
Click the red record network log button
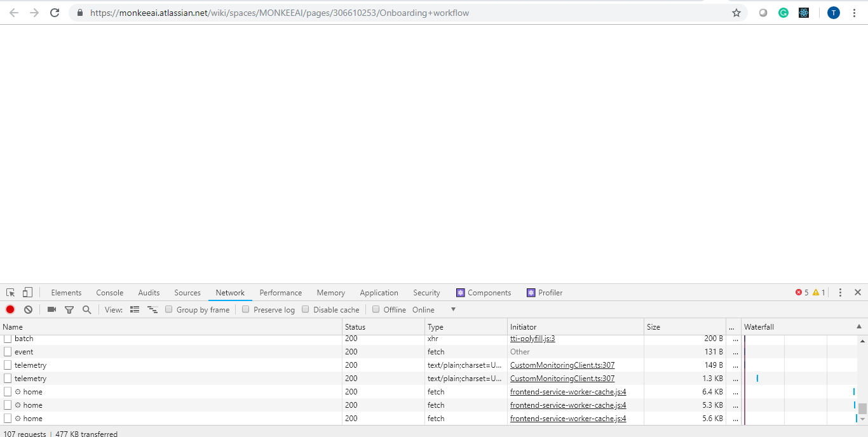pos(10,309)
